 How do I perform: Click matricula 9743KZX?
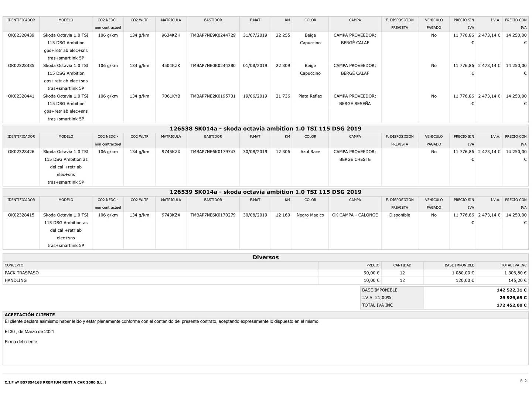click(171, 215)
